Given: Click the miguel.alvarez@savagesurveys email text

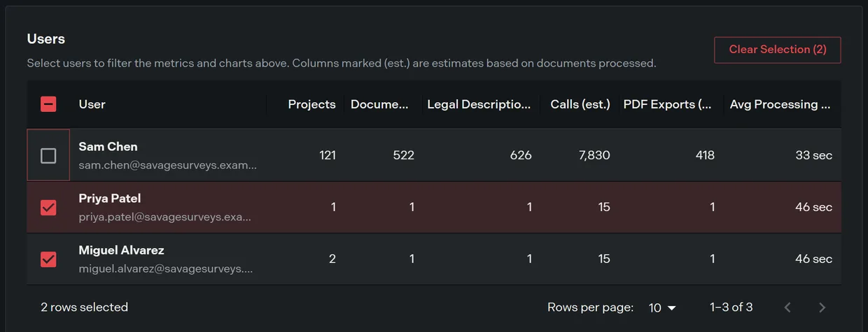Looking at the screenshot, I should coord(166,269).
